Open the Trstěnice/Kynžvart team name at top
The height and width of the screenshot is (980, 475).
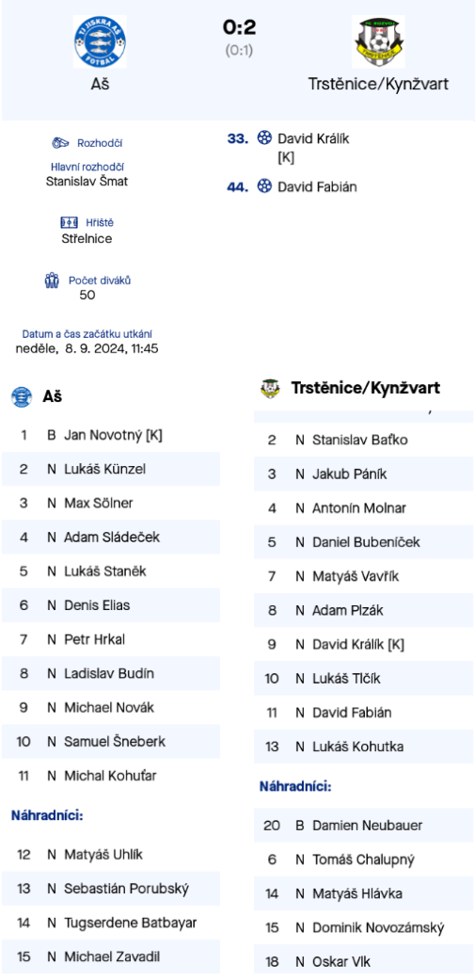click(x=378, y=85)
